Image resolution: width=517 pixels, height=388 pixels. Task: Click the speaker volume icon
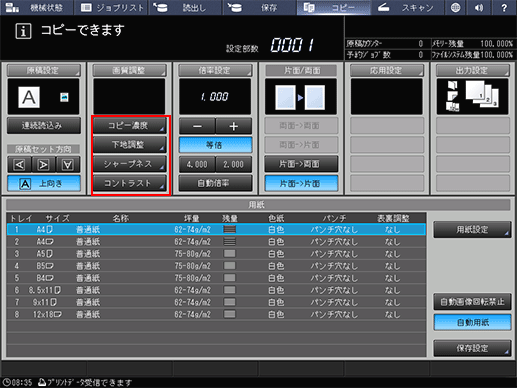(x=479, y=7)
